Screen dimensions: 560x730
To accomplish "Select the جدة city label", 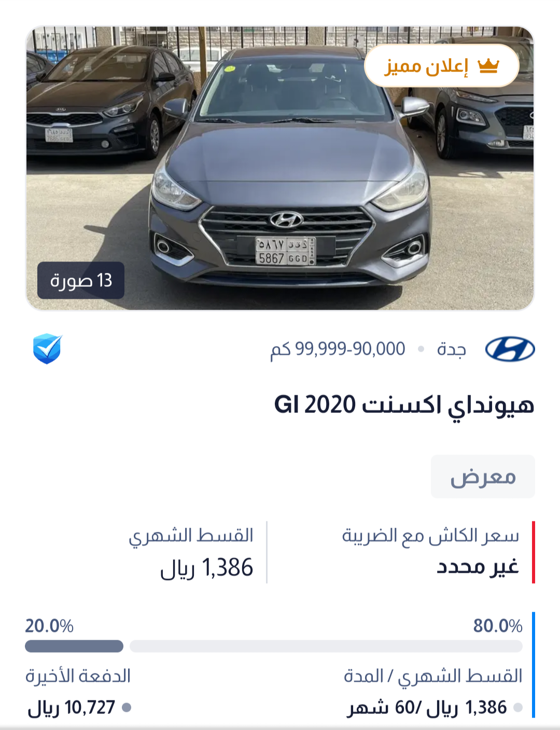I will point(452,349).
